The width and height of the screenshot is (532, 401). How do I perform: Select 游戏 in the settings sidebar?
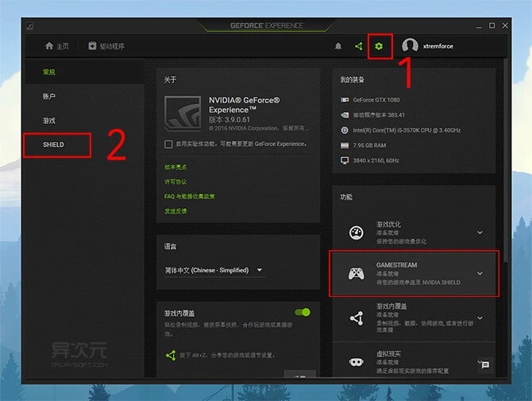(x=85, y=121)
